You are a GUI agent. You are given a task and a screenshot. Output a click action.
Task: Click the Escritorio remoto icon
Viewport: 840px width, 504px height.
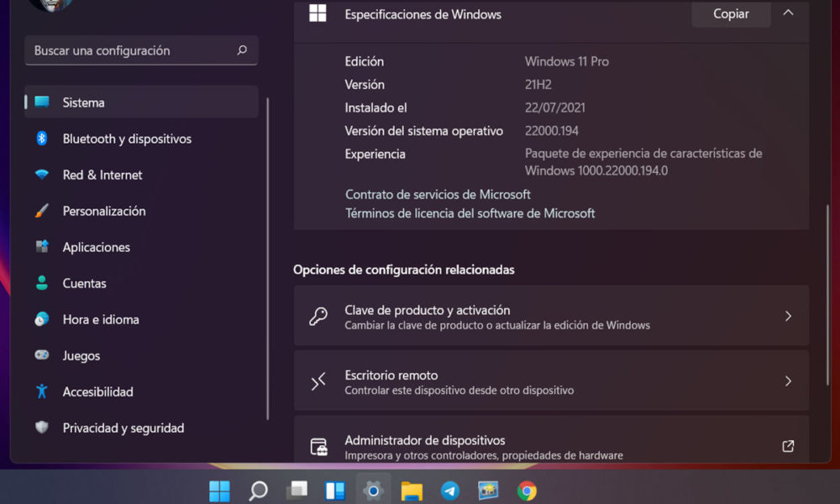318,380
